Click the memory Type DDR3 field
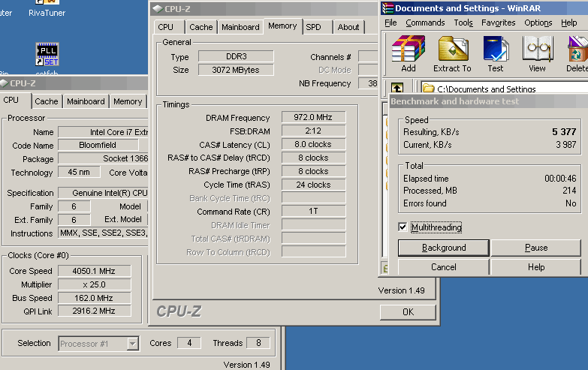 coord(236,56)
